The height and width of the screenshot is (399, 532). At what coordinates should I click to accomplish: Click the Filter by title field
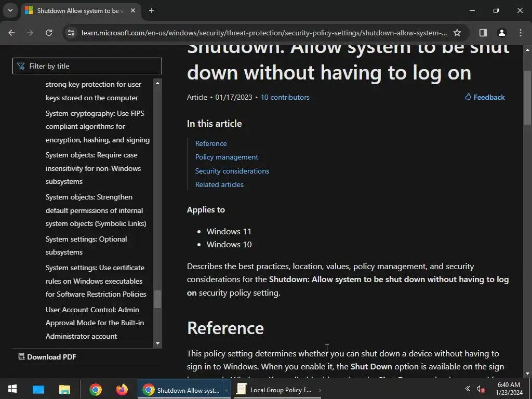pyautogui.click(x=87, y=66)
